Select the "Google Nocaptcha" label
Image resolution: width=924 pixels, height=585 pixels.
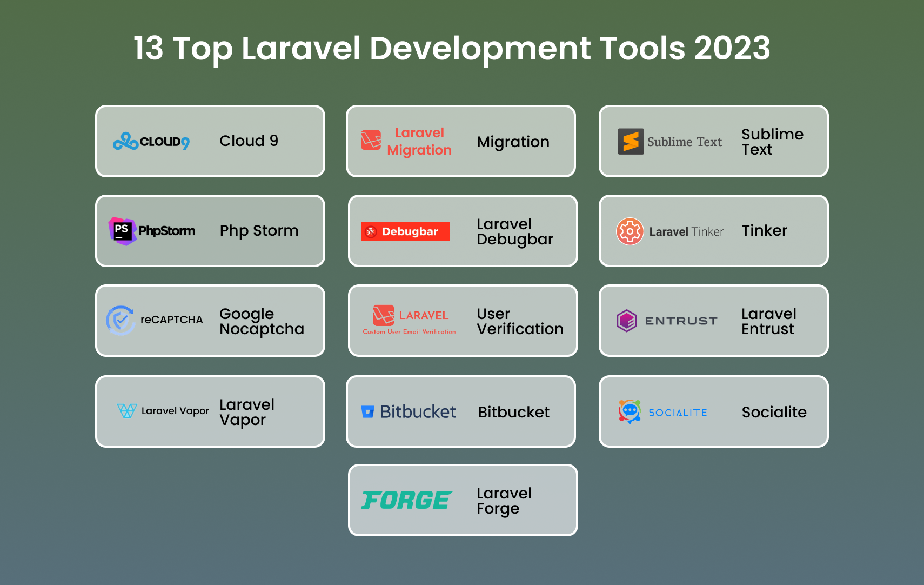coord(262,322)
